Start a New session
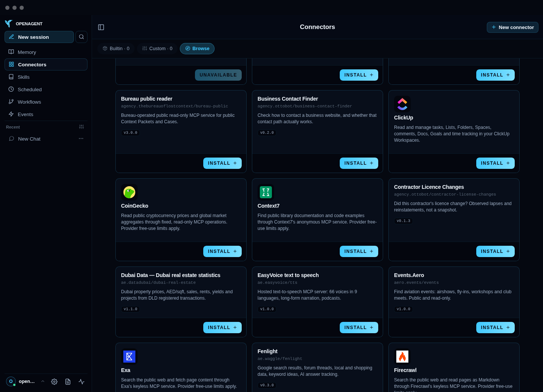This screenshot has width=543, height=392. click(x=39, y=37)
